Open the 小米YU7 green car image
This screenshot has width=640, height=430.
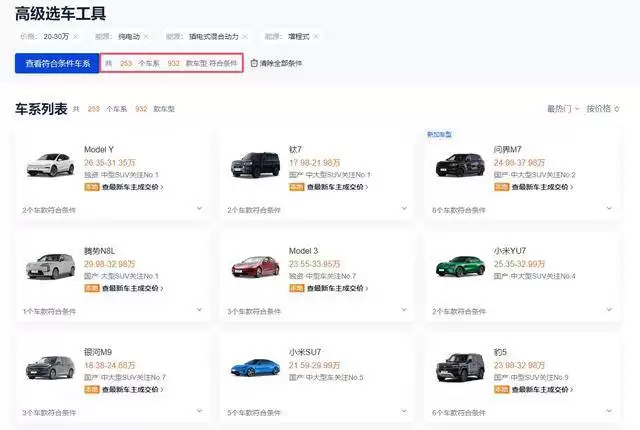[x=460, y=267]
